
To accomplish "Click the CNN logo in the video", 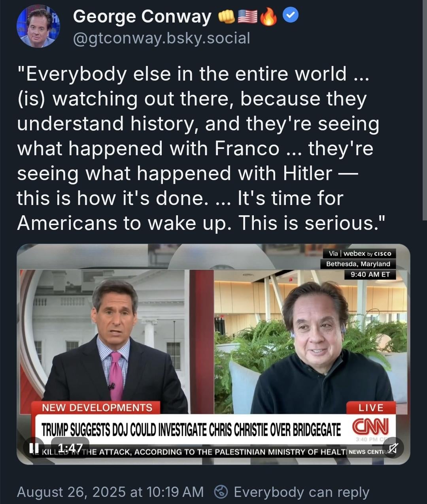I will [x=370, y=427].
